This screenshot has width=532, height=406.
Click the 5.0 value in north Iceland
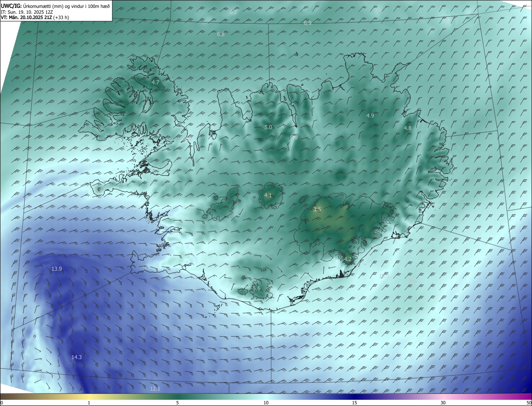click(268, 127)
